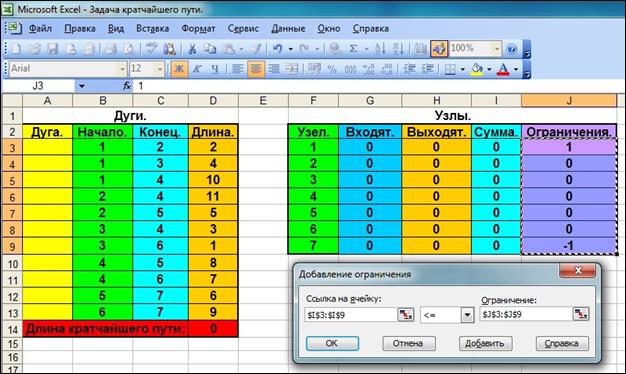The image size is (626, 374).
Task: Open the 100% zoom dropdown
Action: (x=497, y=49)
